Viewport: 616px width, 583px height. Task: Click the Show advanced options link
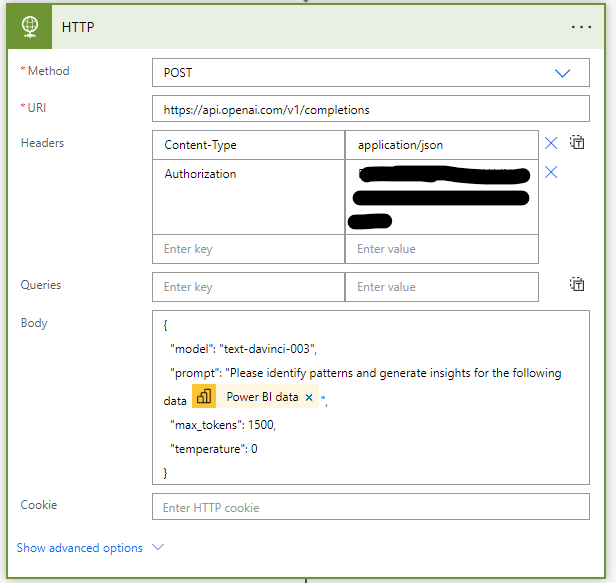click(80, 548)
